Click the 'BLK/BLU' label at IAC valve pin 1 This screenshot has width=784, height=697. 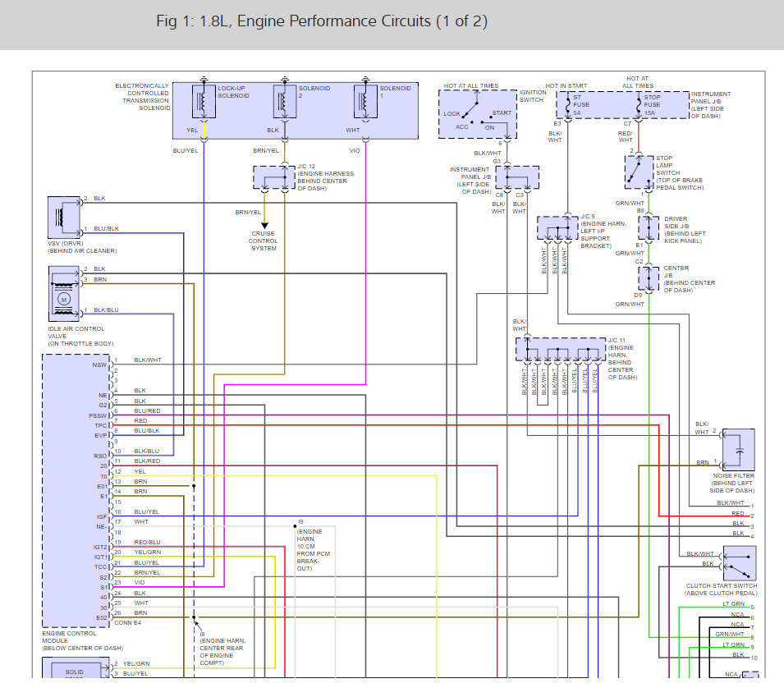pyautogui.click(x=107, y=310)
